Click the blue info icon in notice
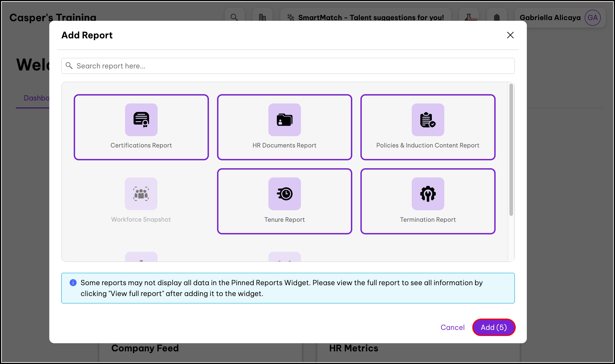This screenshot has height=364, width=615. tap(73, 282)
